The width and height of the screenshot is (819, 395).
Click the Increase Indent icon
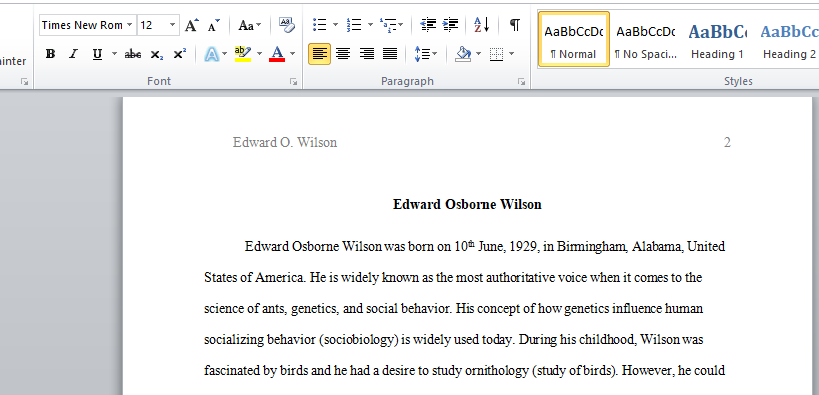point(450,25)
